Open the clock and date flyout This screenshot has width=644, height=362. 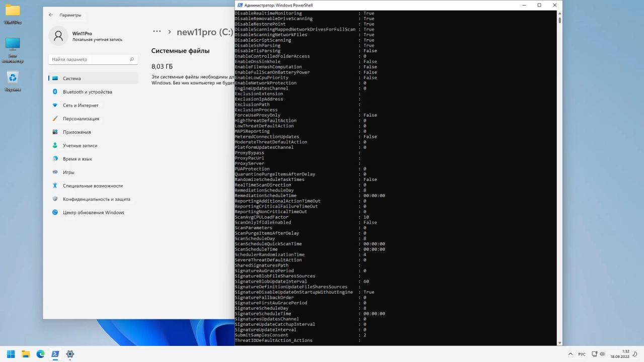coord(620,354)
